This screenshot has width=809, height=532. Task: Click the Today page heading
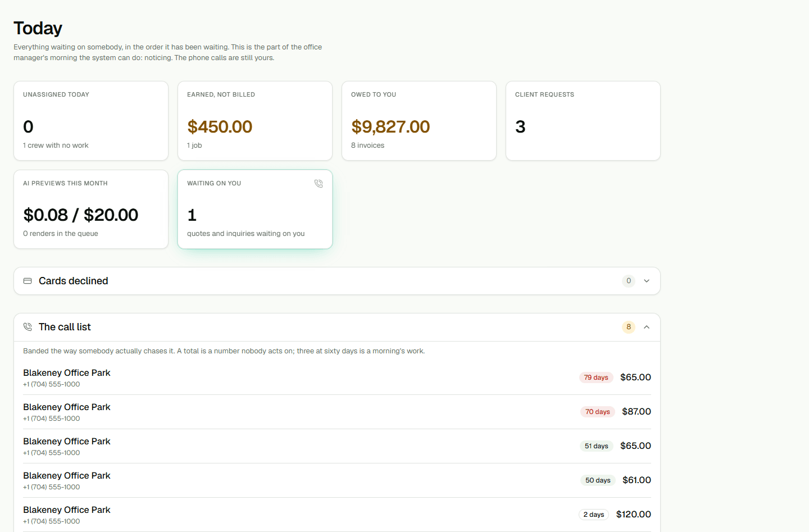pyautogui.click(x=38, y=28)
